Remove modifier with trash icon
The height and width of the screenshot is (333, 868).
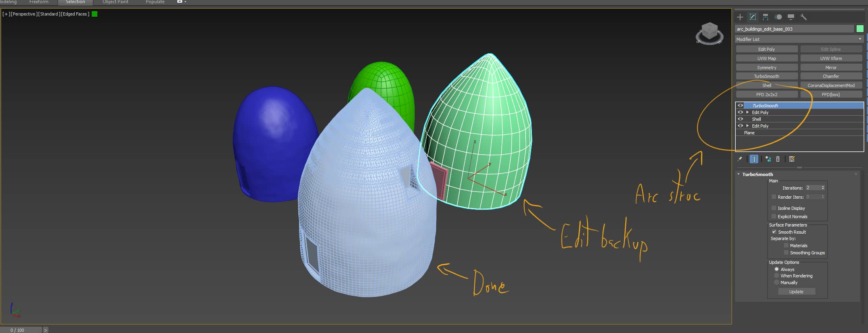coord(778,159)
